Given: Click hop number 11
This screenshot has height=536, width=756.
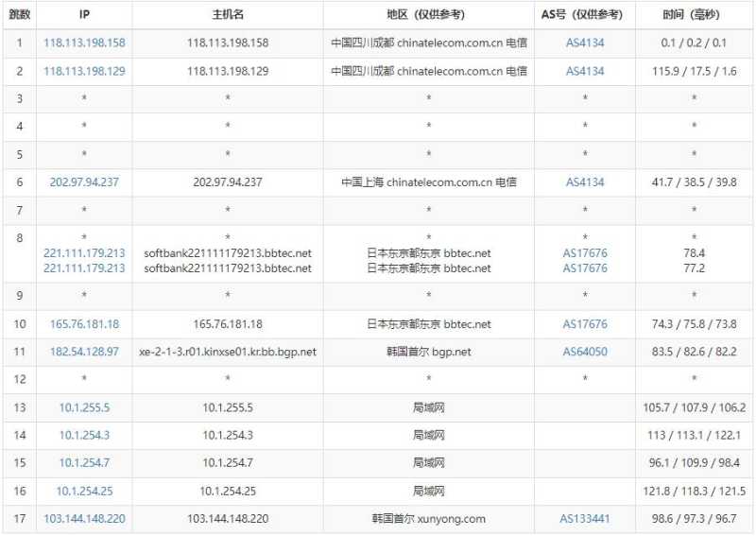Looking at the screenshot, I should coord(19,352).
